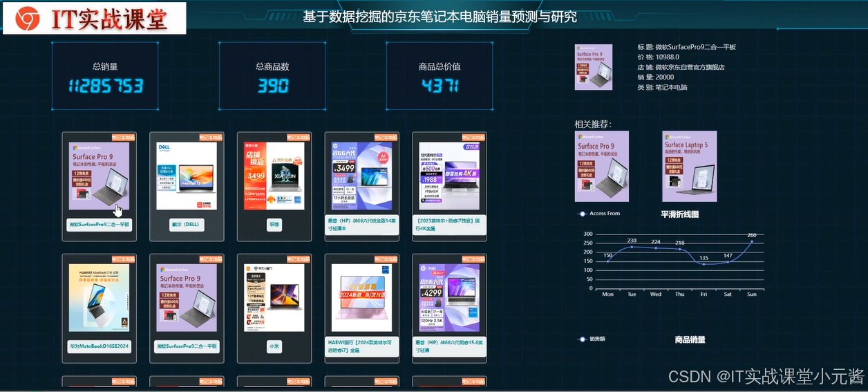
Task: Click the 惠普（HP）战66六代锐龙版14英寸轻薄本 label
Action: pyautogui.click(x=361, y=225)
